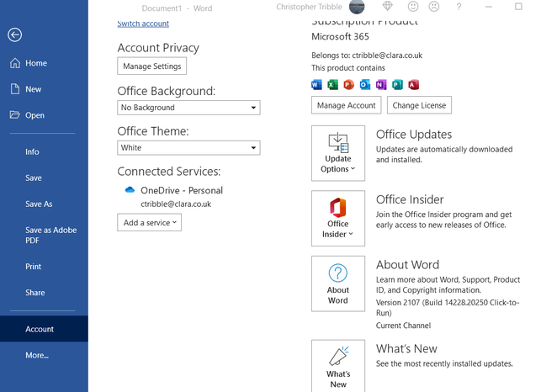Open Home in the sidebar
This screenshot has width=541, height=392.
(x=44, y=63)
